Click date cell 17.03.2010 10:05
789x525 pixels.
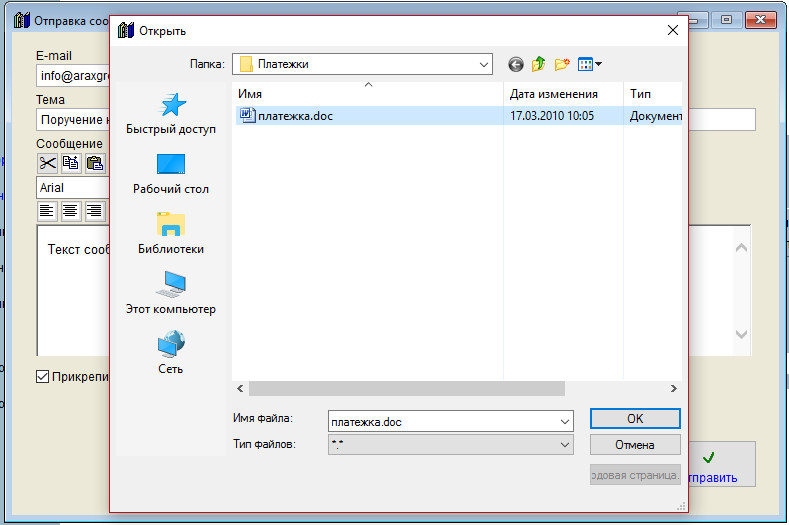(x=552, y=116)
